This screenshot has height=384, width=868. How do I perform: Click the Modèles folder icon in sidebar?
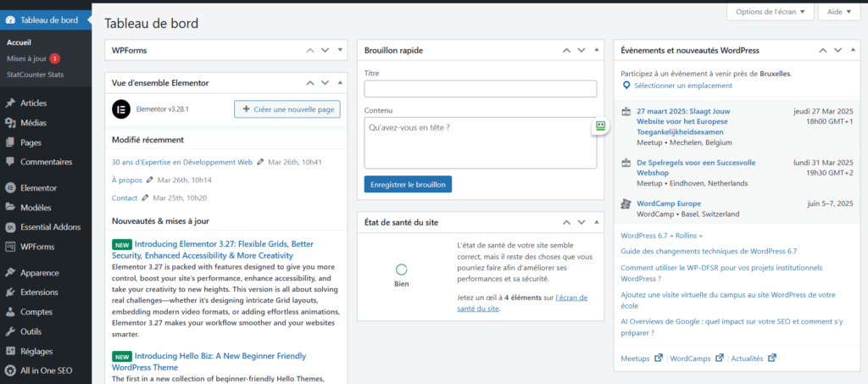pyautogui.click(x=10, y=208)
